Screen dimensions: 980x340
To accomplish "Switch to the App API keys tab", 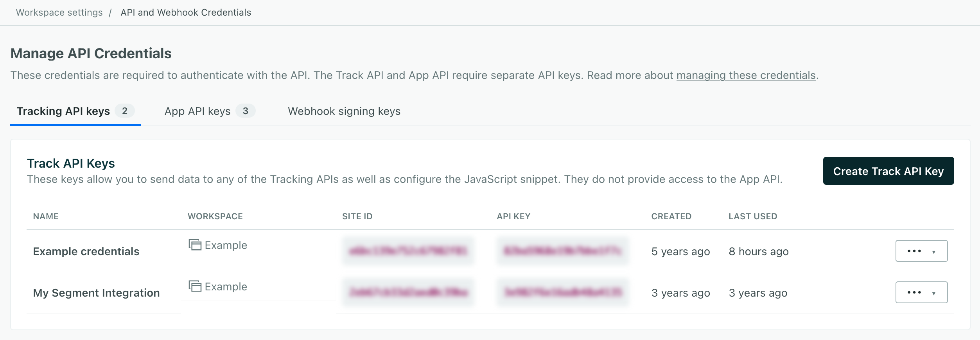I will coord(197,111).
